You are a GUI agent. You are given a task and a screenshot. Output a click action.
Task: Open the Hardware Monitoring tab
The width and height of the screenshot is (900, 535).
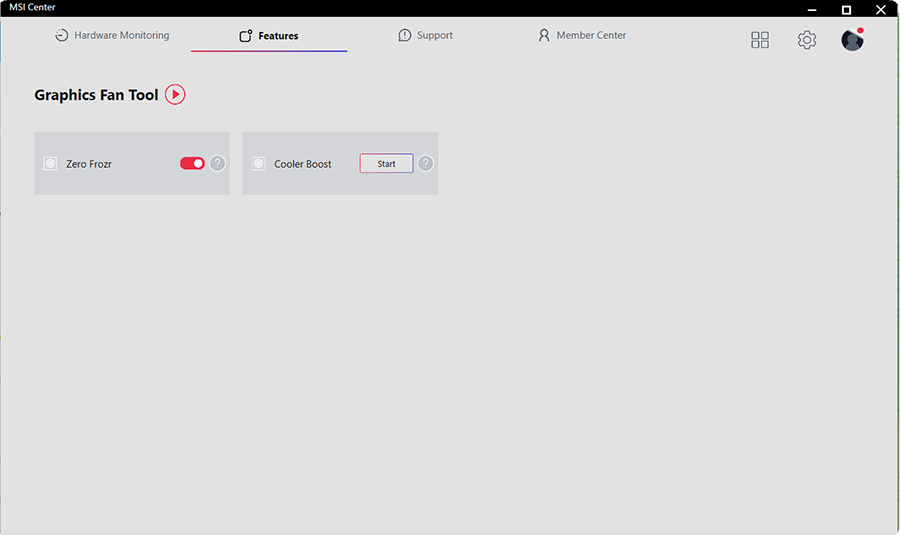pyautogui.click(x=112, y=36)
